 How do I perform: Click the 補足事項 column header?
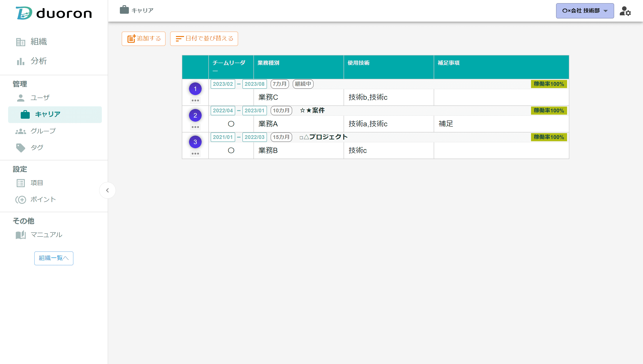[x=501, y=67]
